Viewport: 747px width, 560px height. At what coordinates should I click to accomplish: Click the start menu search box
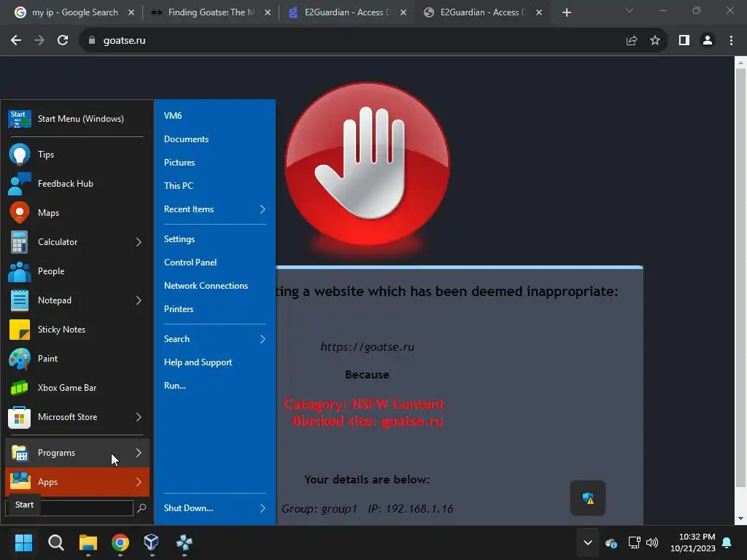(69, 508)
